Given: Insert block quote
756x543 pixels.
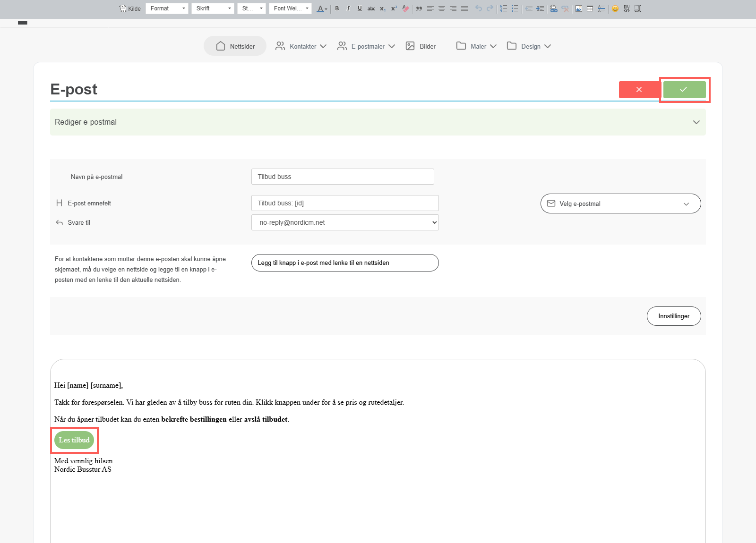Looking at the screenshot, I should click(x=419, y=8).
